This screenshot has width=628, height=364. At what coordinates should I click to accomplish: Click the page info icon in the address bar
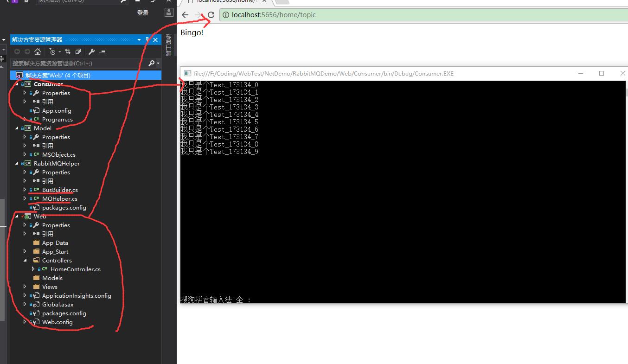[225, 15]
